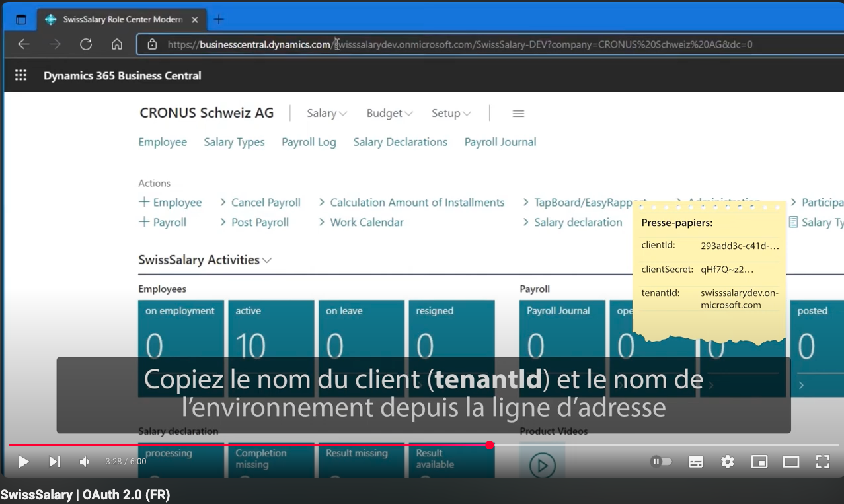Screen dimensions: 844x504
Task: Play the Product Videos thumbnail
Action: 543,465
